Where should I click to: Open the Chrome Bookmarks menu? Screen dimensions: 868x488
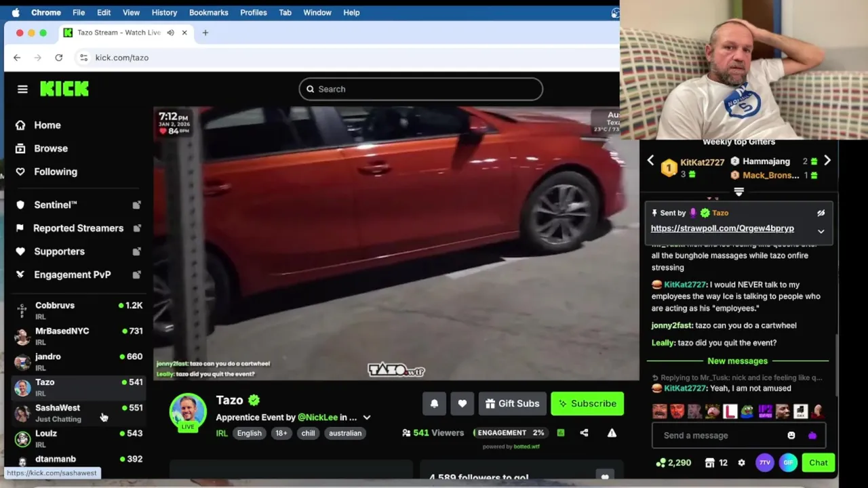pos(208,12)
